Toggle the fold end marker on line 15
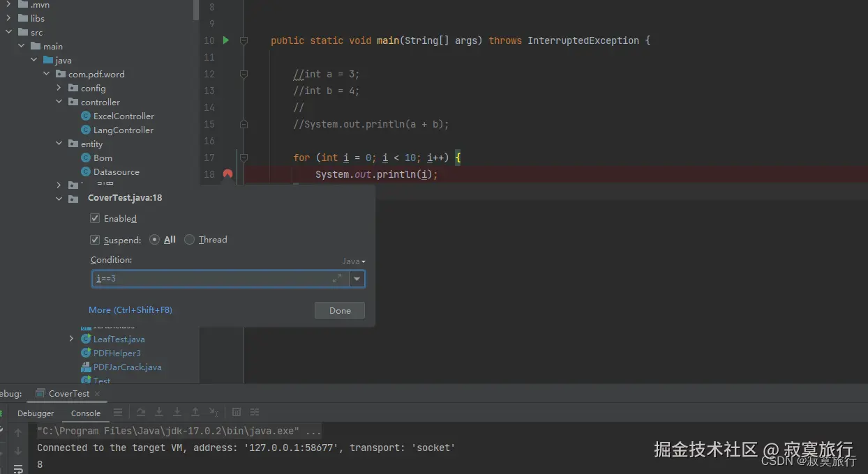Screen dimensions: 868x474 click(244, 124)
